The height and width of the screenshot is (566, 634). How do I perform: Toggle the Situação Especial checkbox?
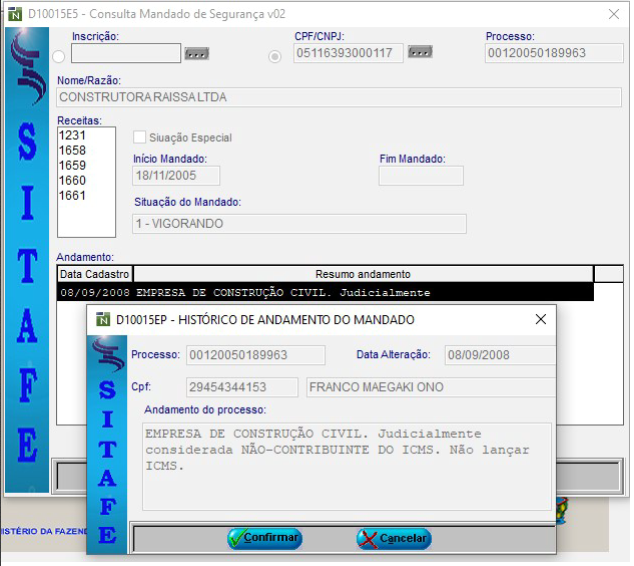pos(140,137)
